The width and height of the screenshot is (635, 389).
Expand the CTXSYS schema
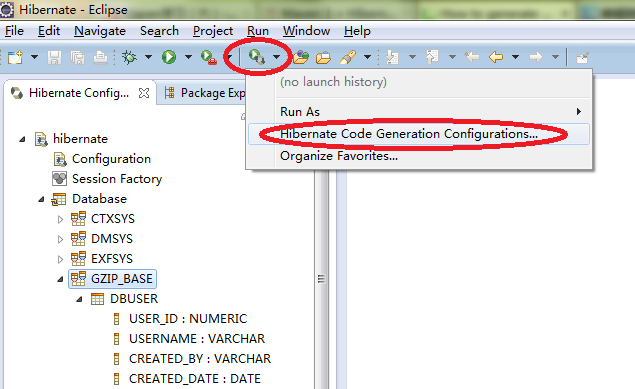[x=60, y=219]
